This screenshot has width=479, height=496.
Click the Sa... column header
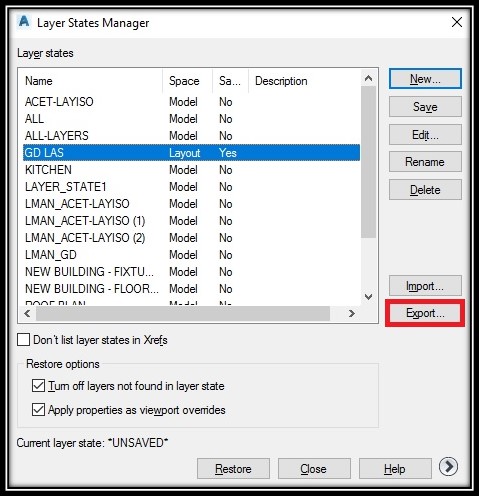[231, 81]
